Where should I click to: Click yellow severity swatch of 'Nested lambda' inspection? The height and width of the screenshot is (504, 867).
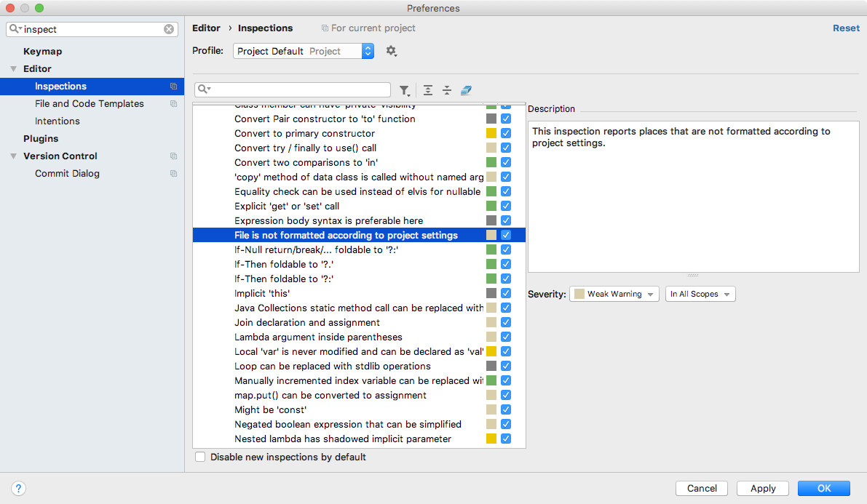491,439
